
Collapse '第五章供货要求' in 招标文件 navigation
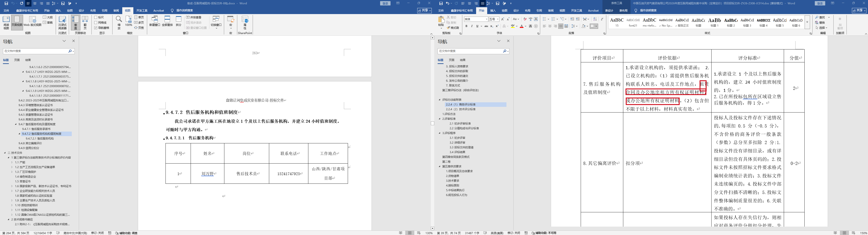439,166
